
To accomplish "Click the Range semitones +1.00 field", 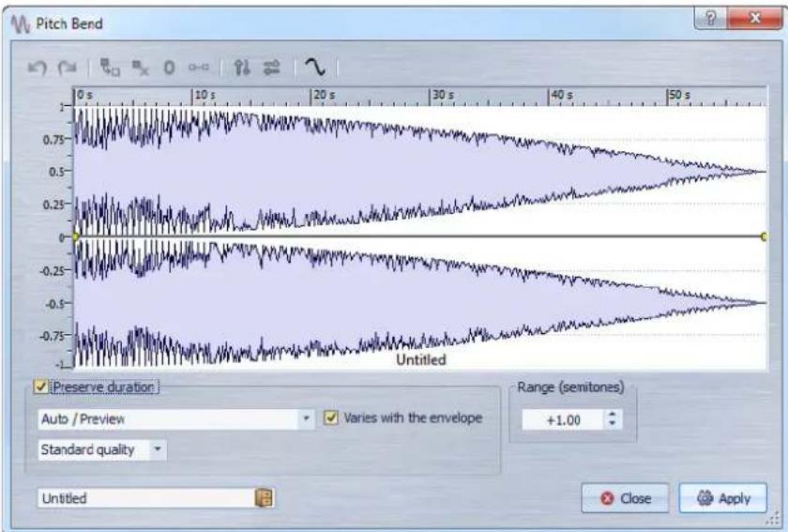I will pyautogui.click(x=563, y=419).
